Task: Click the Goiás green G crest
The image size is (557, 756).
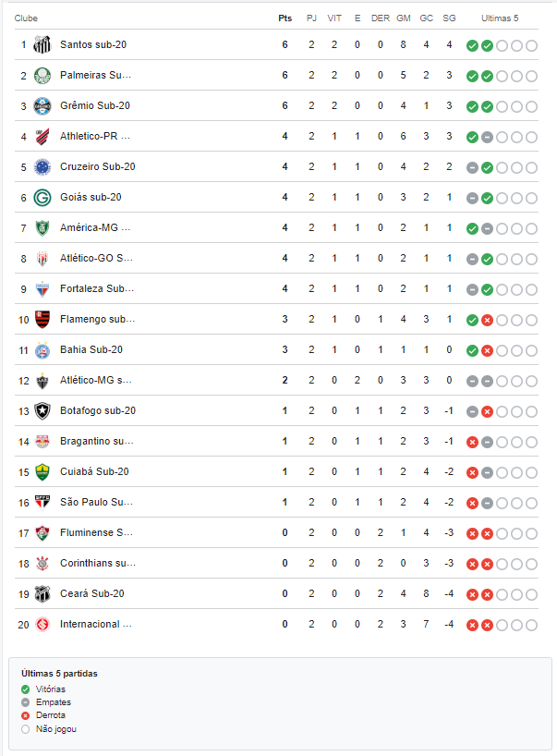Action: (42, 198)
